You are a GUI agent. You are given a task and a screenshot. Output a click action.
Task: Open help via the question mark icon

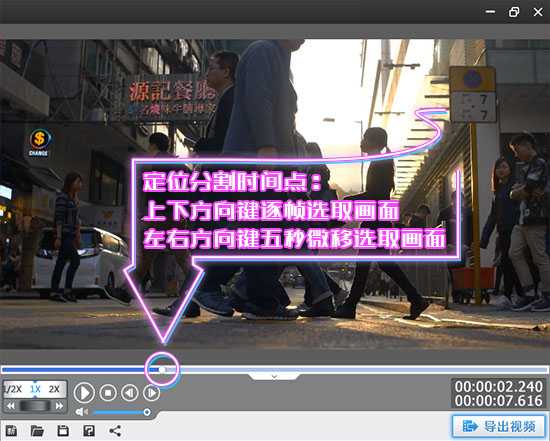89,431
